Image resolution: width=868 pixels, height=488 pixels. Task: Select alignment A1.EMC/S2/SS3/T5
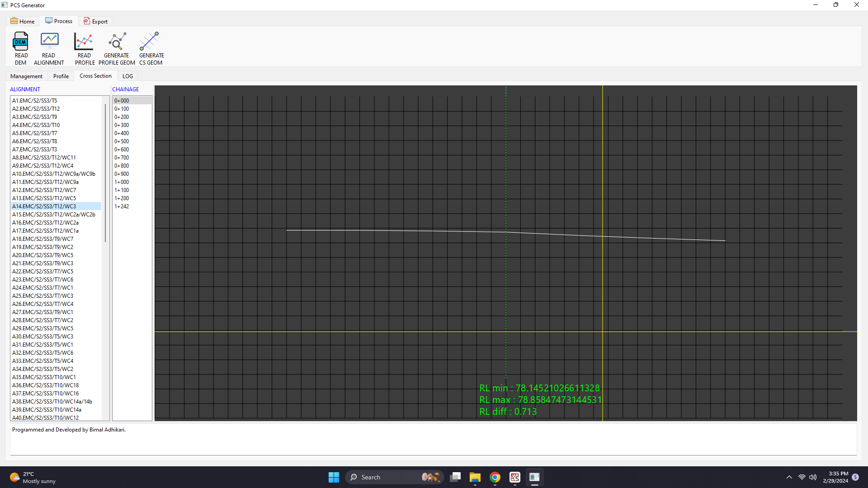pos(35,100)
